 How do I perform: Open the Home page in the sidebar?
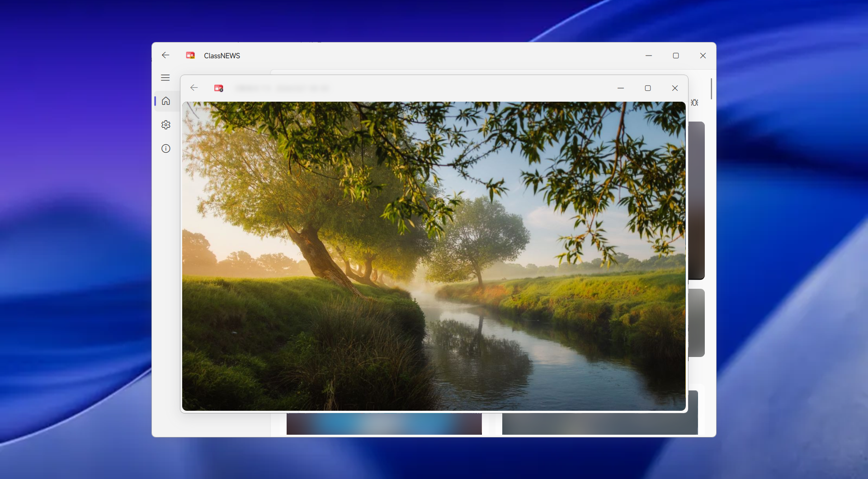pos(166,101)
